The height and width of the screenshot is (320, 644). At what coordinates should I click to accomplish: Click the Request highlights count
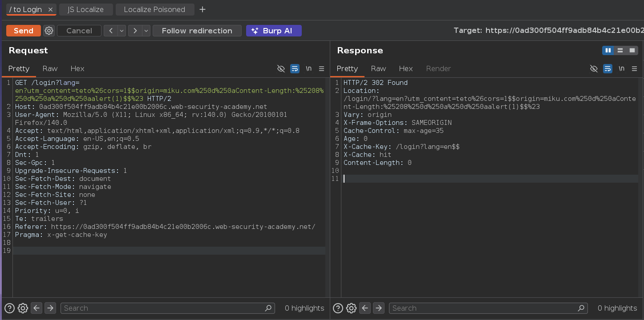(304, 308)
